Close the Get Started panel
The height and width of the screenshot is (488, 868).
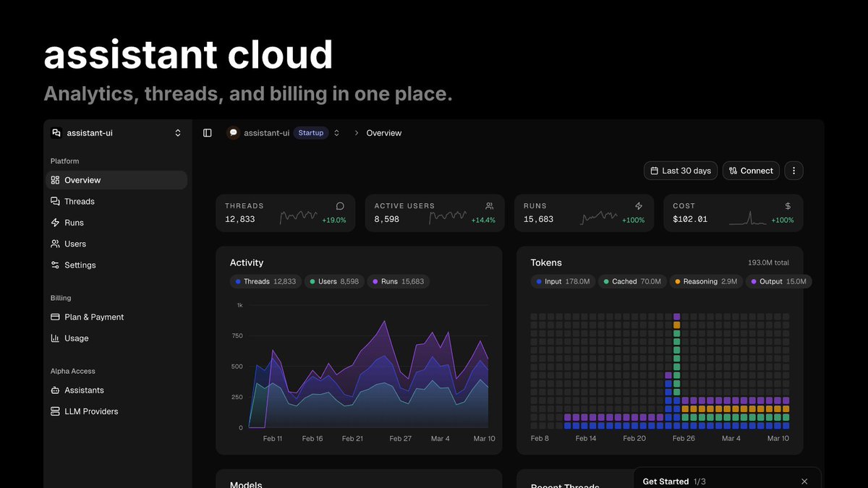pyautogui.click(x=804, y=481)
